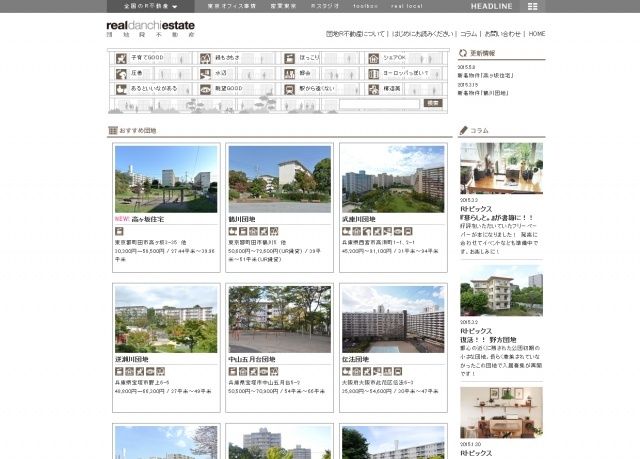The image size is (640, 459).
Task: Open 東京オフィス事情 in top bar
Action: click(231, 6)
